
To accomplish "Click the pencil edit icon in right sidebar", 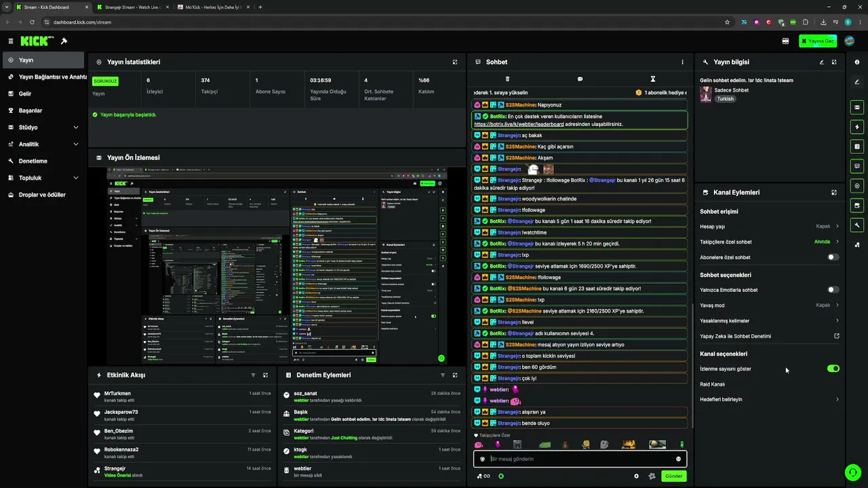I will coord(857,82).
